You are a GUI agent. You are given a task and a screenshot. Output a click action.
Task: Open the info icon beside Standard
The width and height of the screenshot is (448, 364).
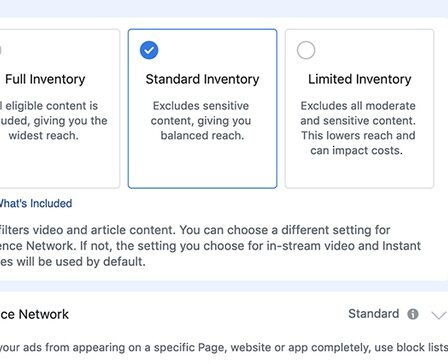(413, 314)
